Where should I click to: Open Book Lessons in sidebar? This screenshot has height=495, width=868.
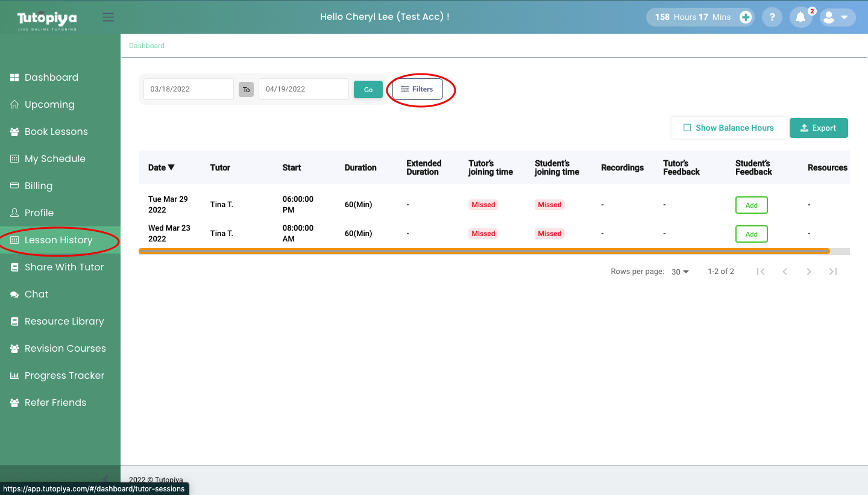click(56, 131)
